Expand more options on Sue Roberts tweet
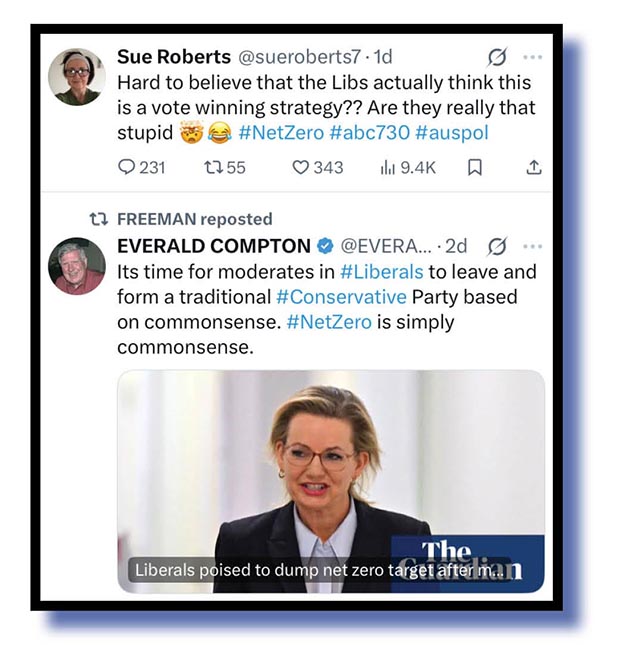 [x=533, y=57]
